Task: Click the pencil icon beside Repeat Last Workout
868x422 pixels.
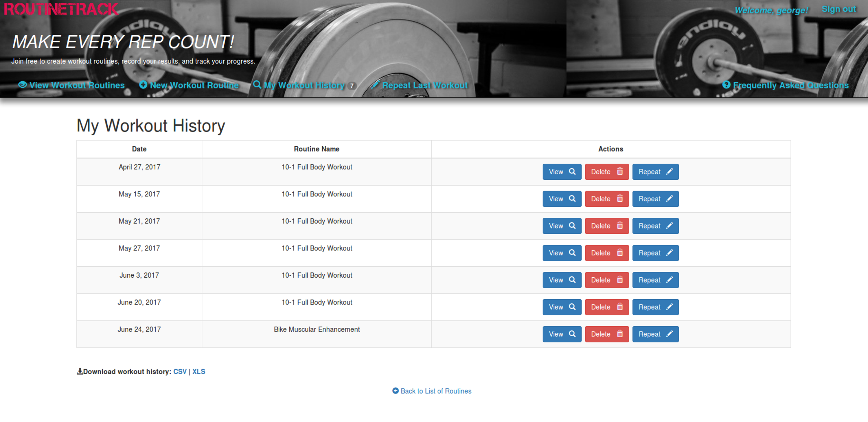Action: click(375, 85)
